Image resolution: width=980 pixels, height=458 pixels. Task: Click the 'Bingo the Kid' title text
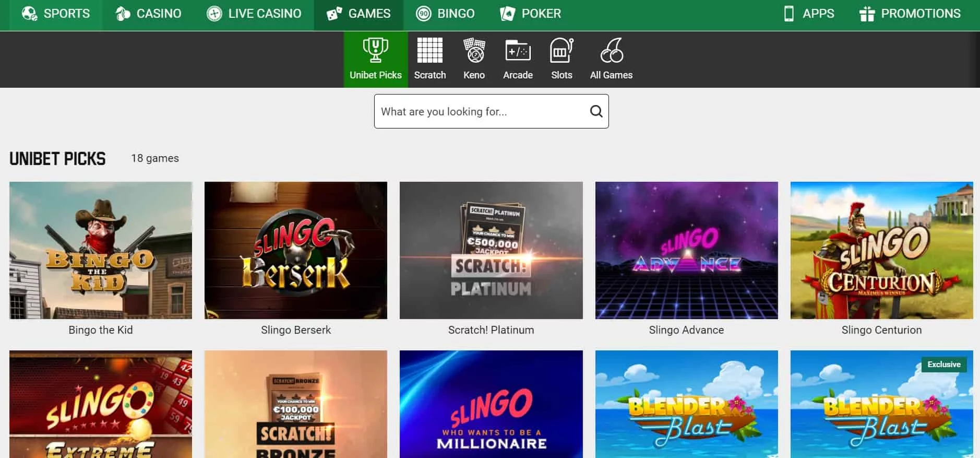pyautogui.click(x=101, y=330)
